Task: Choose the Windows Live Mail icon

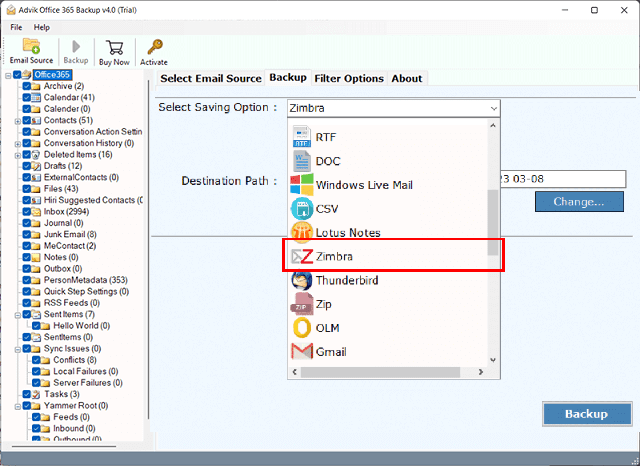Action: 302,184
